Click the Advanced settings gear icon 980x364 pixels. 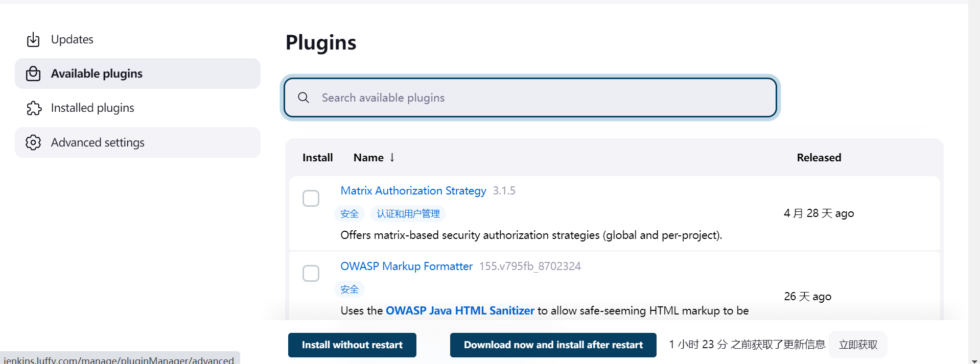(33, 142)
